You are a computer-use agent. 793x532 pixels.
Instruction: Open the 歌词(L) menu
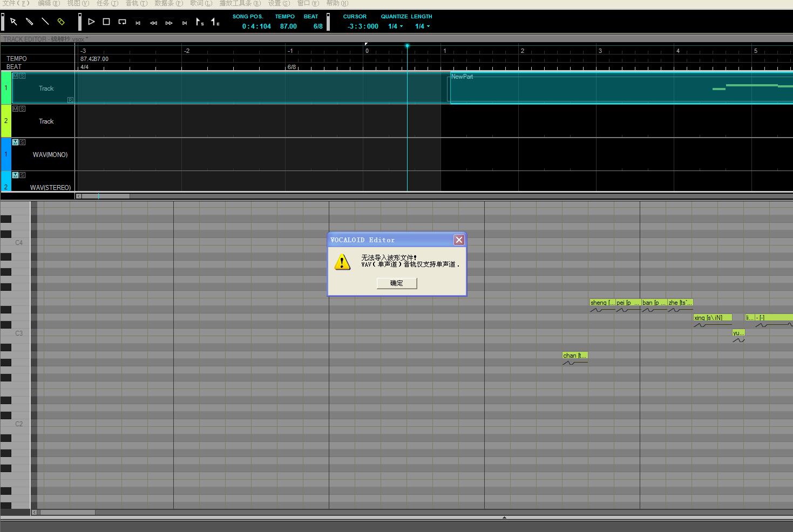tap(201, 3)
